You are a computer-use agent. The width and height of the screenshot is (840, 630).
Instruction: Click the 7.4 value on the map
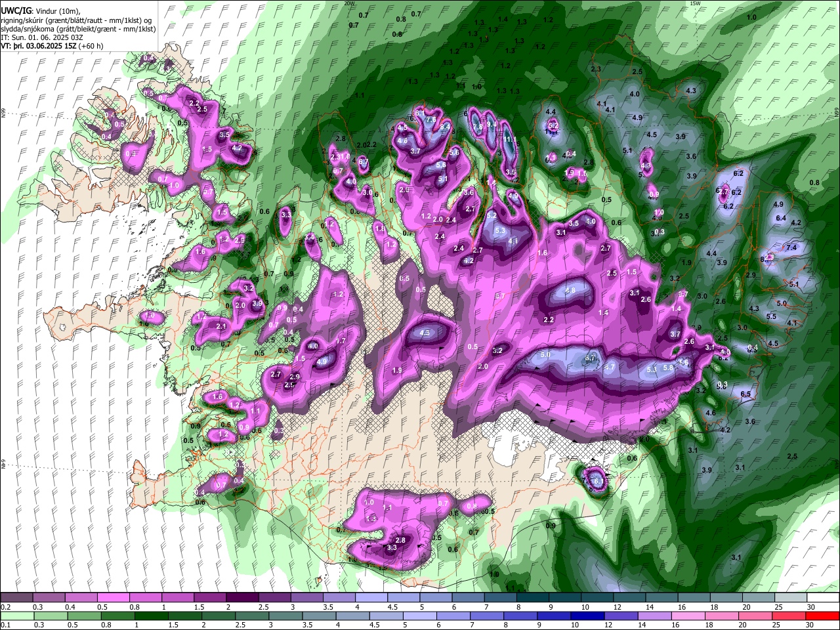[791, 247]
